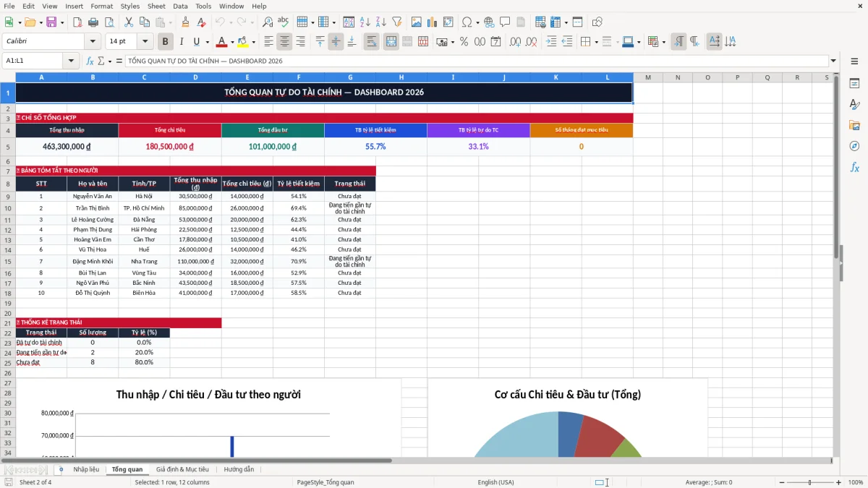Click the Font Color red A swatch
The image size is (868, 488).
pyautogui.click(x=221, y=41)
